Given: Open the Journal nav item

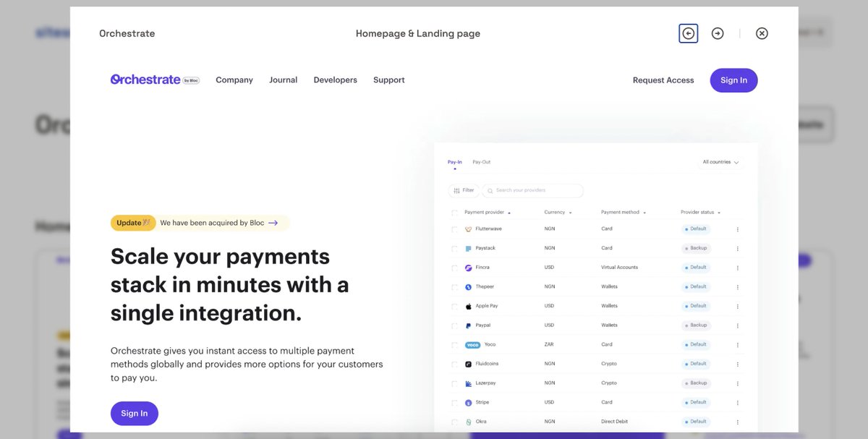Looking at the screenshot, I should tap(284, 80).
